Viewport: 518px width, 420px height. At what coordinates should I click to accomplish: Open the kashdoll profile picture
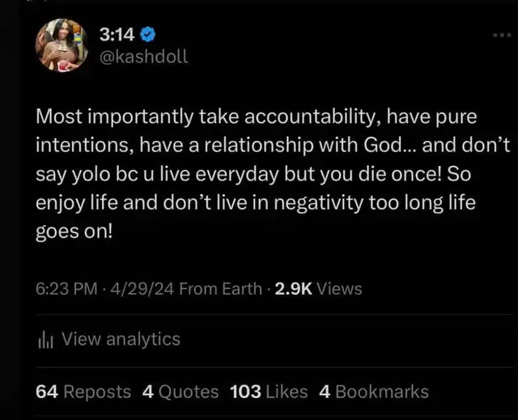62,45
